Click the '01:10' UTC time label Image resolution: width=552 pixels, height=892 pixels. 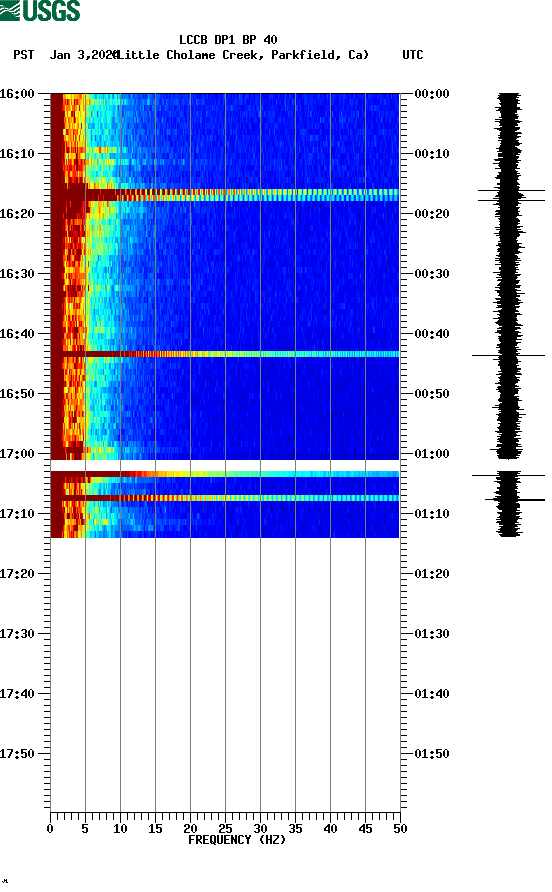[432, 514]
